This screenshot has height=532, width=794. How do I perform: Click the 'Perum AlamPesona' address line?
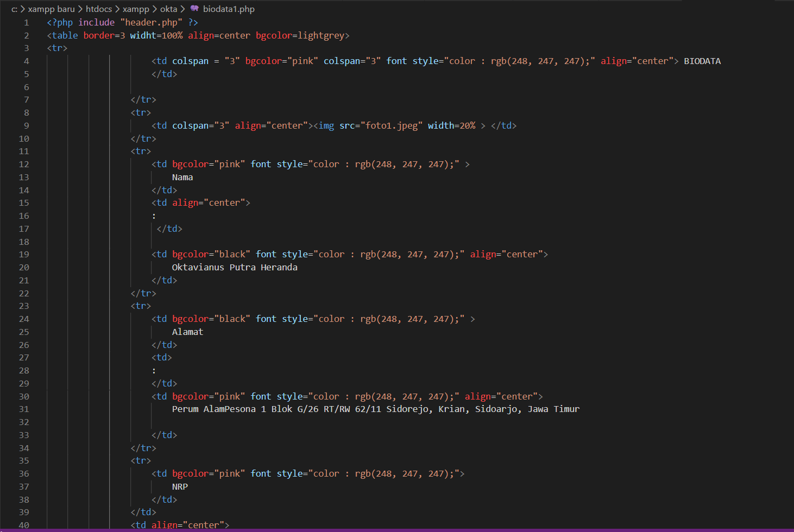click(x=376, y=409)
